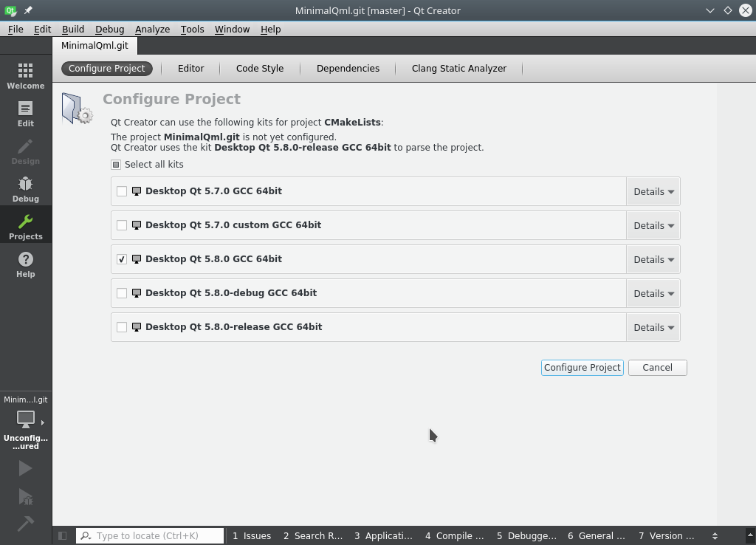
Task: Click monitor icon of Desktop Qt 5.8.0 GCC 64bit
Action: pyautogui.click(x=137, y=259)
